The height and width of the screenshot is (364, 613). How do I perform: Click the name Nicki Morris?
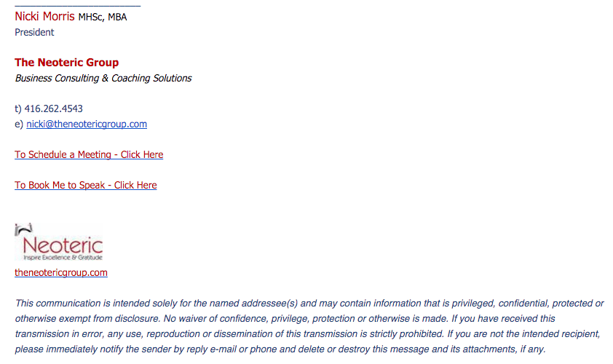pos(44,17)
